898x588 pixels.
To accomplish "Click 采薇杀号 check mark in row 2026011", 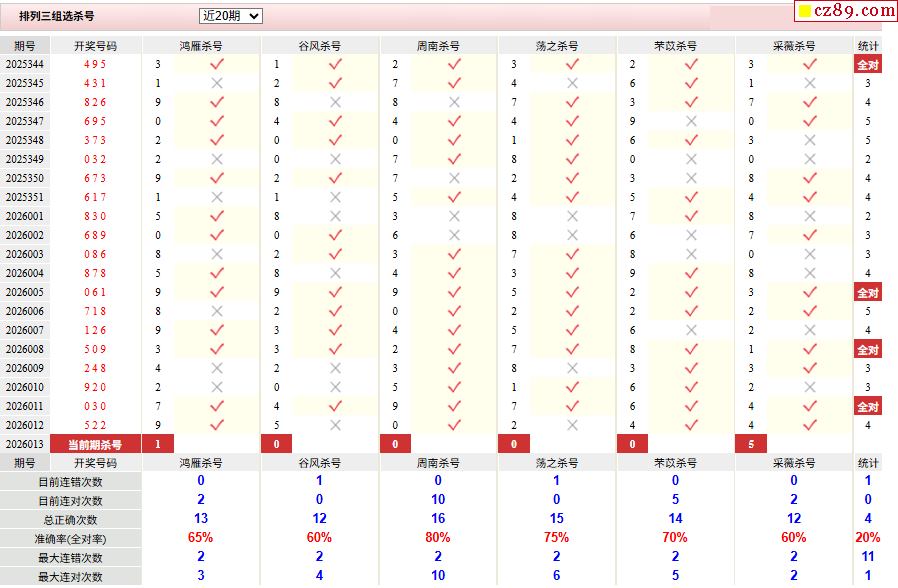I will pyautogui.click(x=809, y=406).
